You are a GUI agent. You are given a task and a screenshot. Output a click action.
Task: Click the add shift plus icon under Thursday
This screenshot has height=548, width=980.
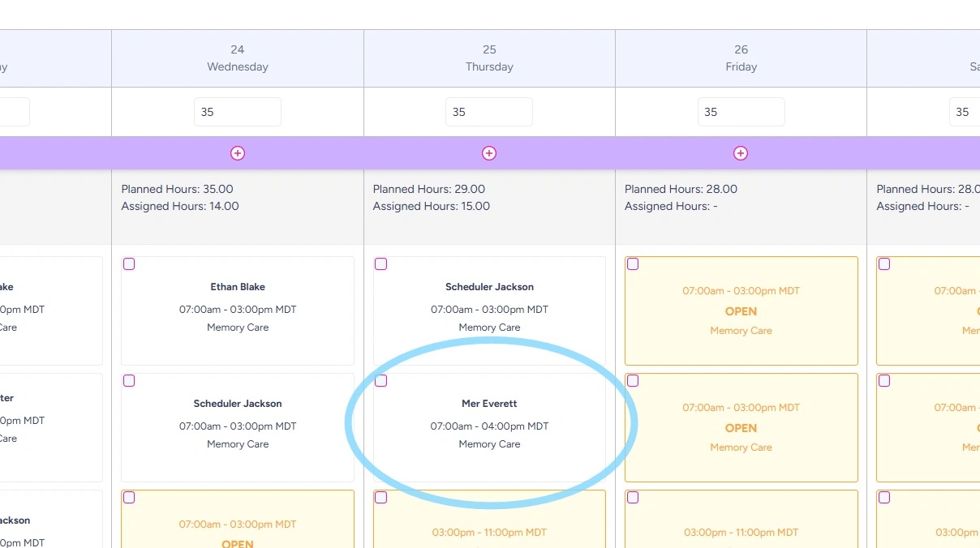click(489, 153)
